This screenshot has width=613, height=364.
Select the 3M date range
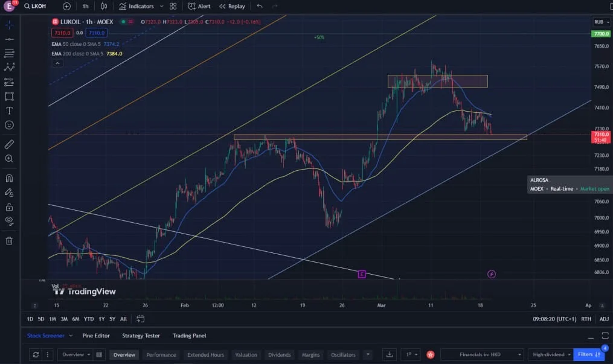point(64,319)
